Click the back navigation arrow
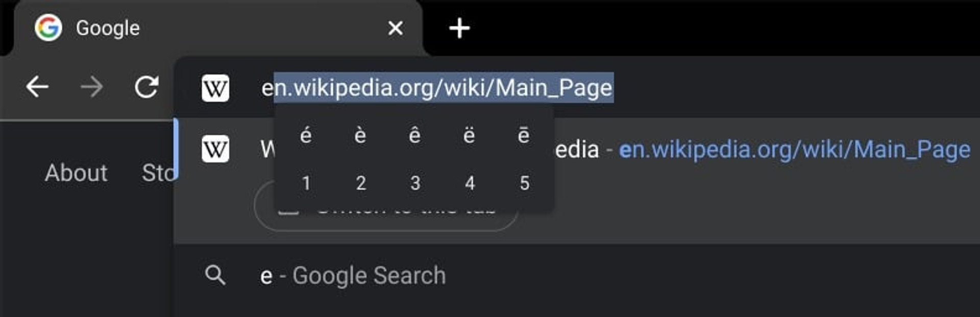 tap(37, 87)
